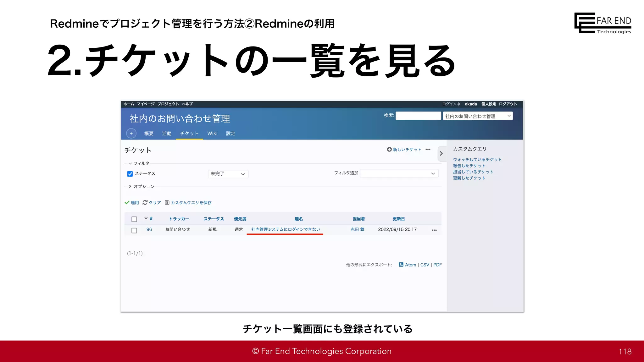Image resolution: width=644 pixels, height=362 pixels.
Task: Open ウォッチしているチケット query
Action: click(477, 160)
